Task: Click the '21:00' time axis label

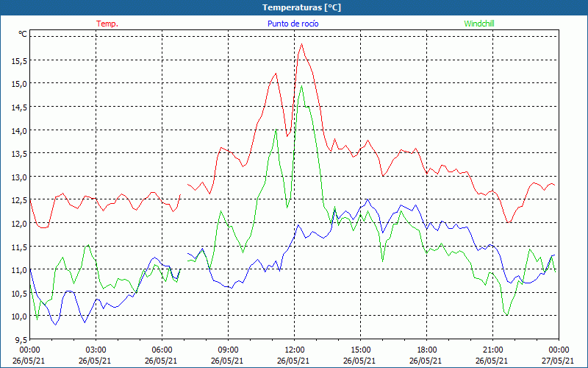Action: pos(492,350)
